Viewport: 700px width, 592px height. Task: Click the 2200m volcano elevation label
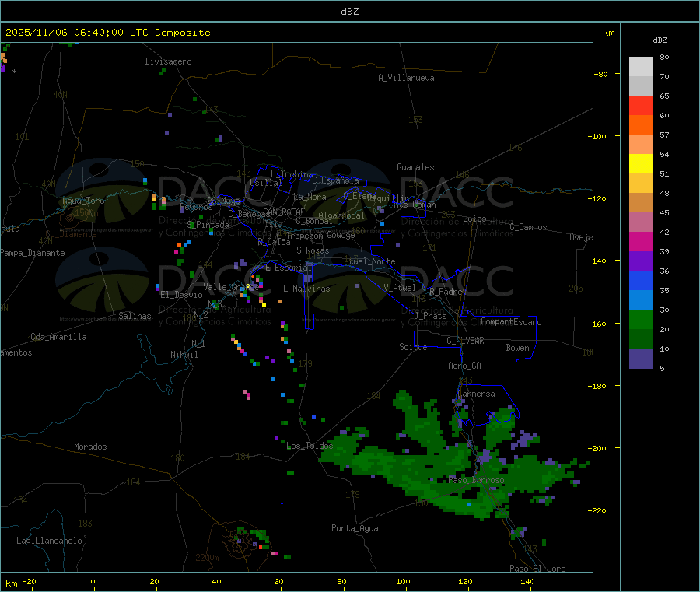click(x=207, y=558)
